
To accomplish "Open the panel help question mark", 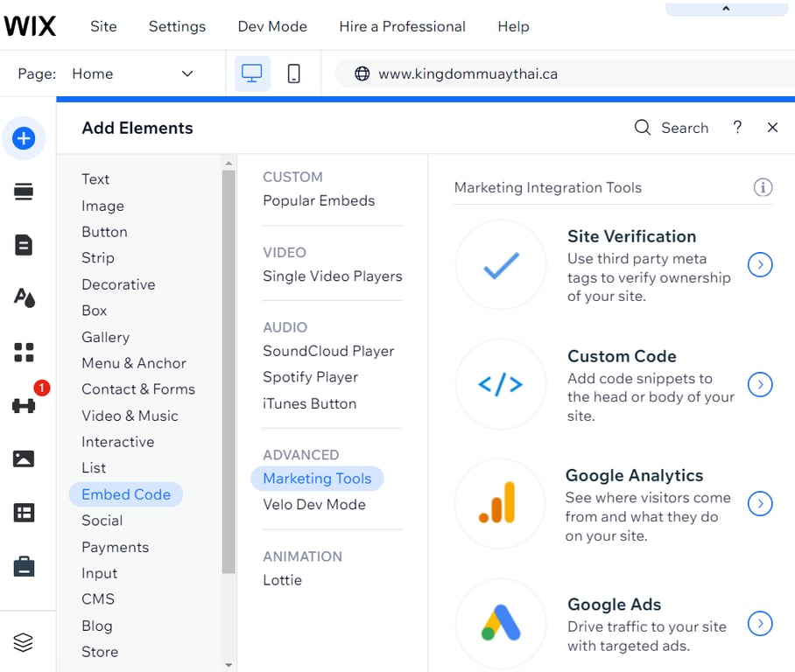I will 738,127.
